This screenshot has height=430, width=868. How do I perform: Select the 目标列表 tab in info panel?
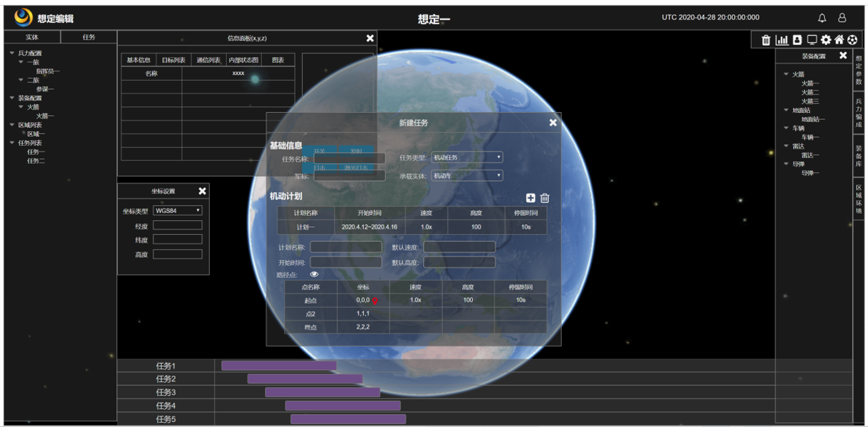[174, 60]
